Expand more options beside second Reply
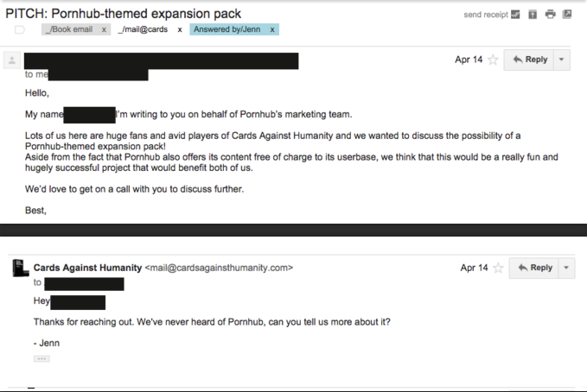Screen dimensions: 587x392 [566, 268]
